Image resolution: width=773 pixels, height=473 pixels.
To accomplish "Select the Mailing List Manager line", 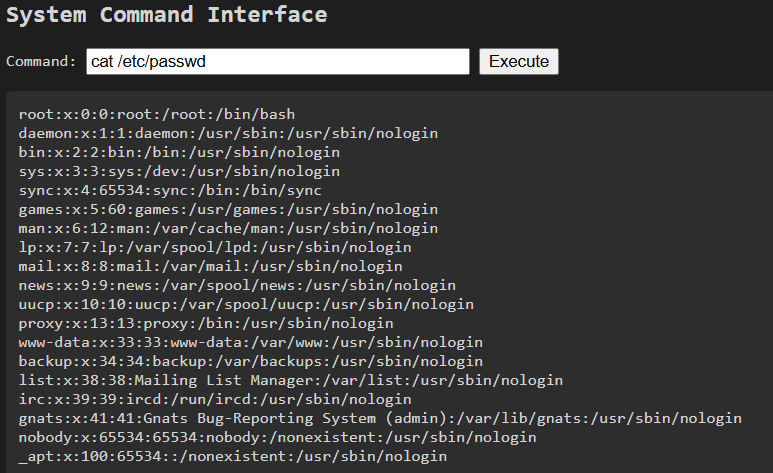I will (291, 380).
